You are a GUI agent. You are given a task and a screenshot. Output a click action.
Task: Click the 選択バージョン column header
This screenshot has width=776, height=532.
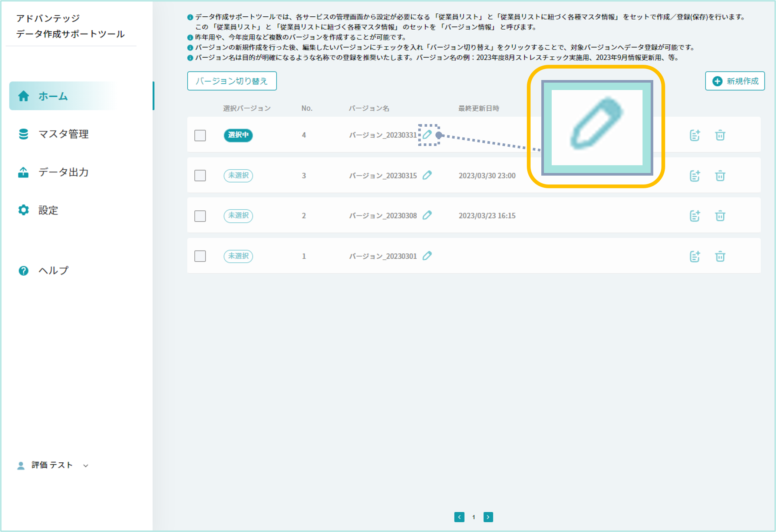click(x=247, y=108)
